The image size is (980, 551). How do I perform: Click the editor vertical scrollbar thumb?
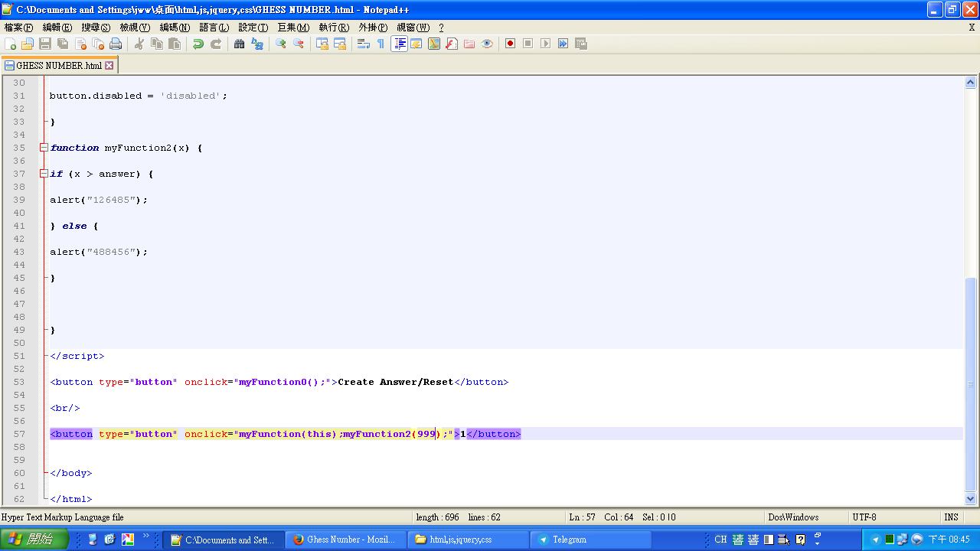(x=972, y=384)
